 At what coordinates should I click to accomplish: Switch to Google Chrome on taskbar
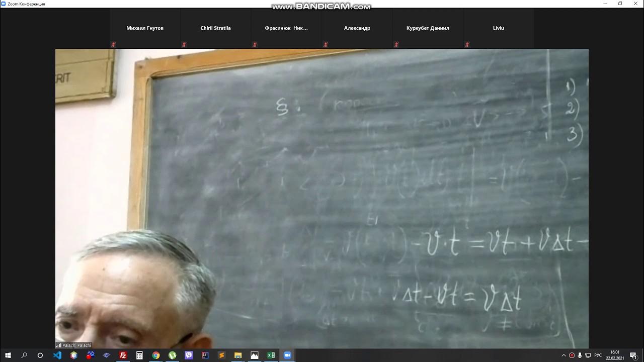pyautogui.click(x=156, y=355)
